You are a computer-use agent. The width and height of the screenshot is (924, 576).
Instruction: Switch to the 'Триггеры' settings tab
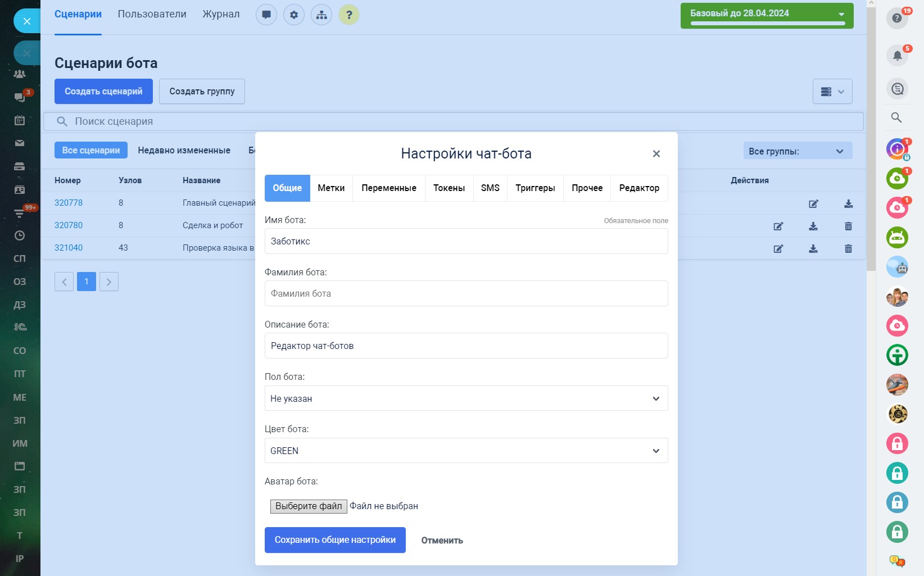pyautogui.click(x=535, y=188)
